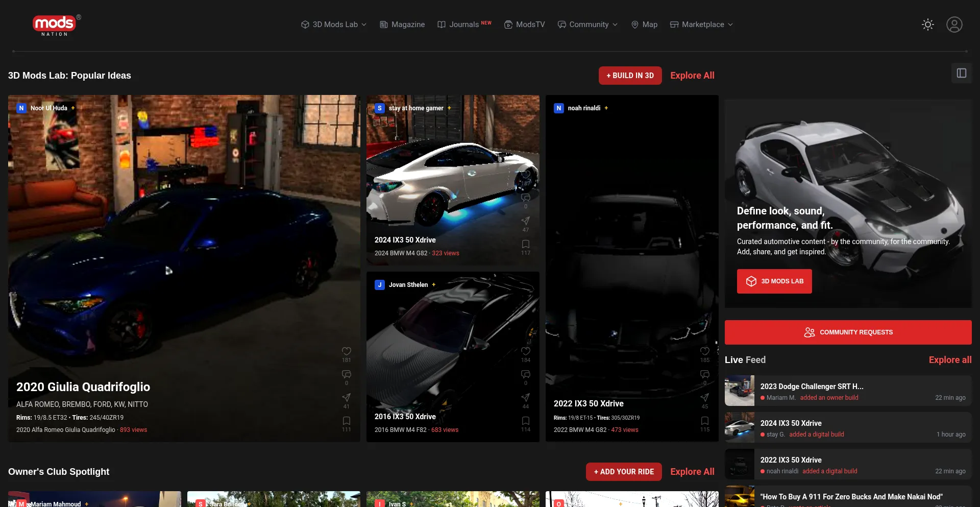This screenshot has width=980, height=507.
Task: Like the 2022 IX3 50 Xdrive build
Action: 705,351
